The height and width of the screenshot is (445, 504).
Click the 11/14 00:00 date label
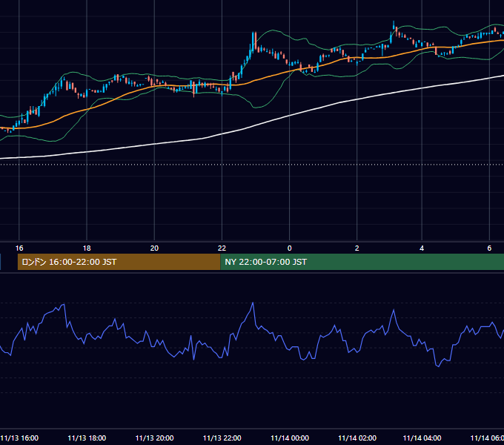[290, 438]
